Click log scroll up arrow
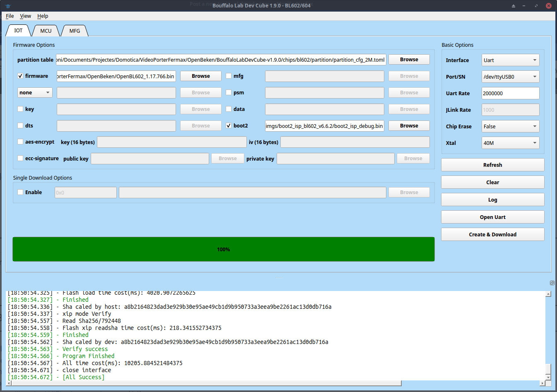The image size is (557, 392). tap(548, 294)
